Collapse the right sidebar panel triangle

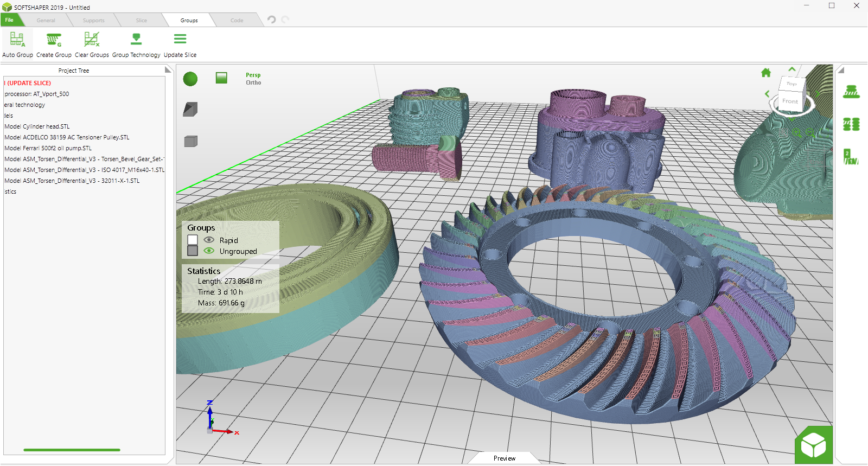841,70
